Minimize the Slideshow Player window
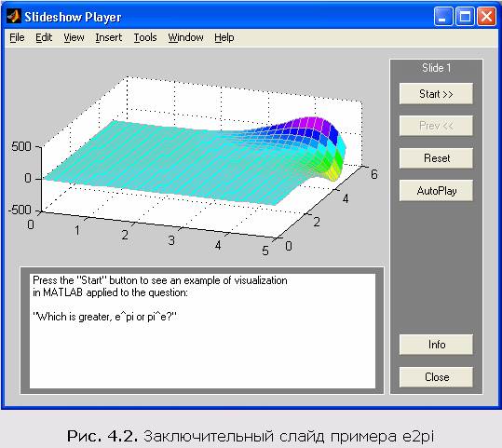This screenshot has width=502, height=448. coord(442,16)
